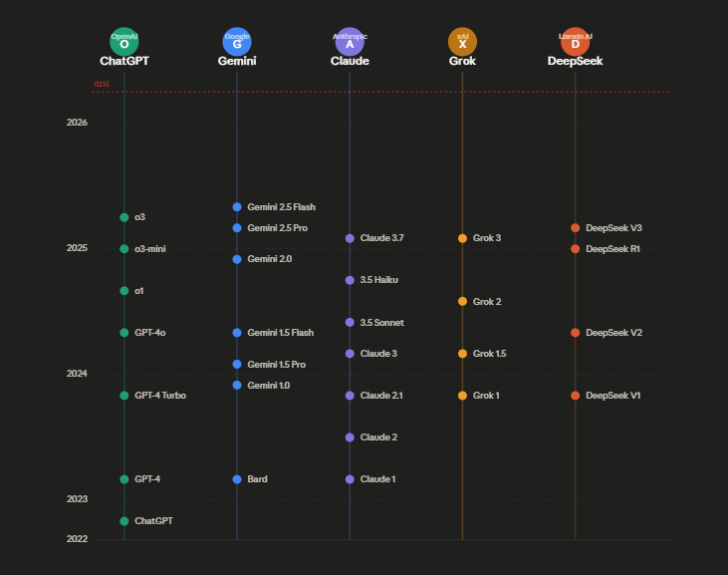The height and width of the screenshot is (575, 728).
Task: Click the Gemini 2.5 Flash timeline dot
Action: (x=237, y=207)
